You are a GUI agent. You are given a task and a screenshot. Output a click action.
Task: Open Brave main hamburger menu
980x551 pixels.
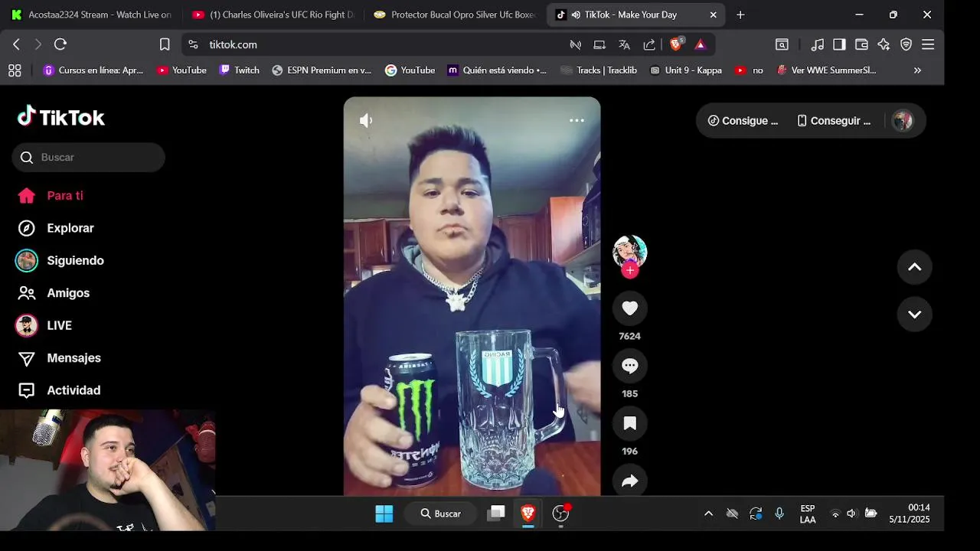928,44
